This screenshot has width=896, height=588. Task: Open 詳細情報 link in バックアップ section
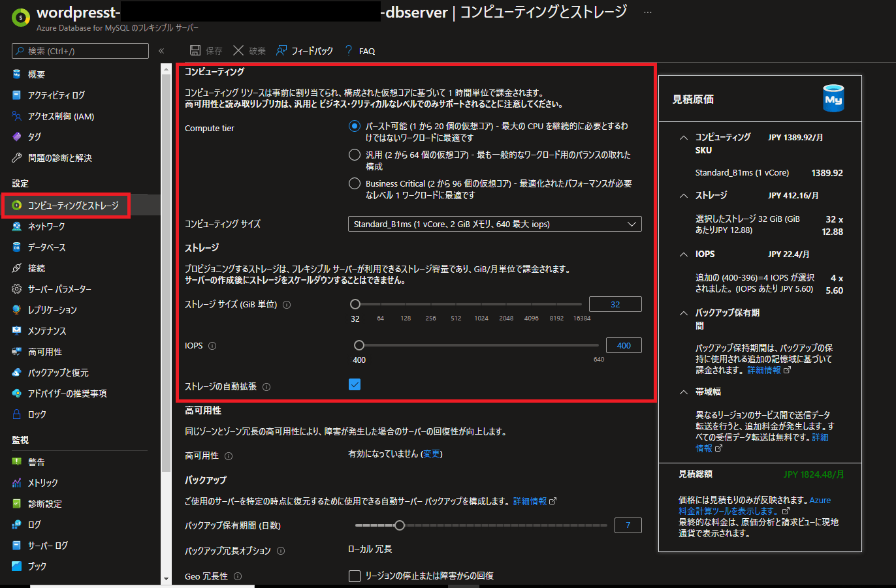[530, 501]
